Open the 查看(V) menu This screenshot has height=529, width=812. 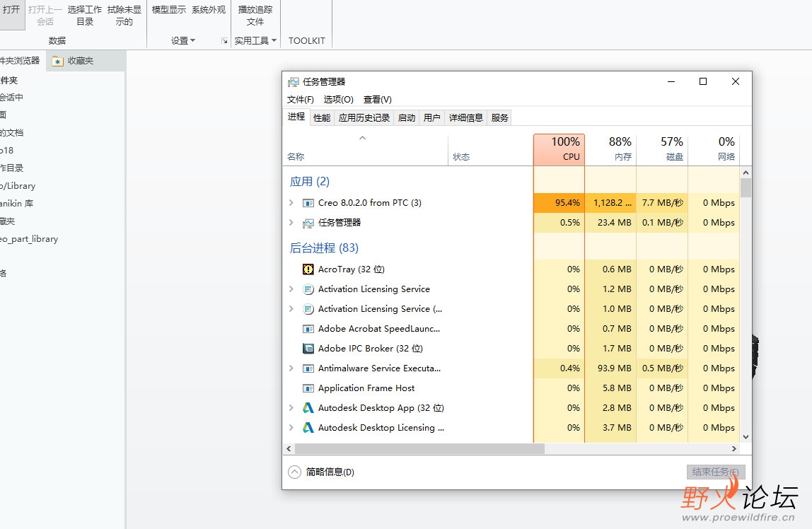[x=377, y=100]
